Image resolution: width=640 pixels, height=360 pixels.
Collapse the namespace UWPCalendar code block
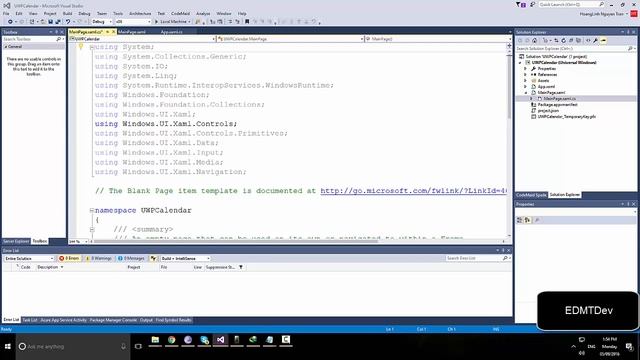pyautogui.click(x=92, y=210)
